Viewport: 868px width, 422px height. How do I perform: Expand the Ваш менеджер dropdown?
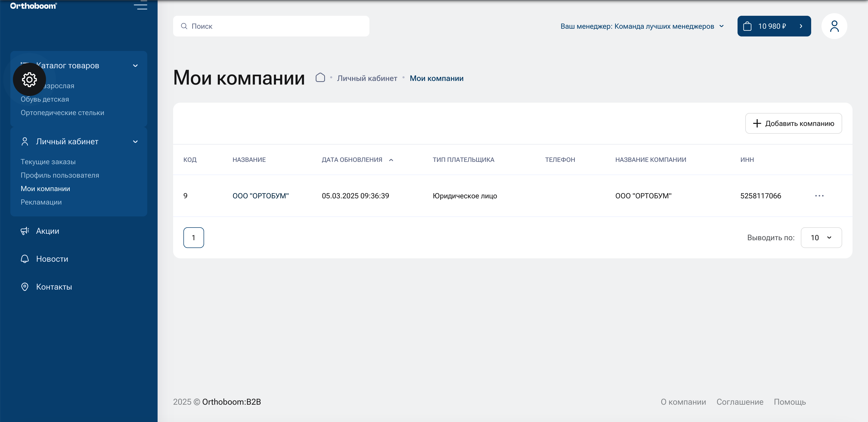pos(722,26)
